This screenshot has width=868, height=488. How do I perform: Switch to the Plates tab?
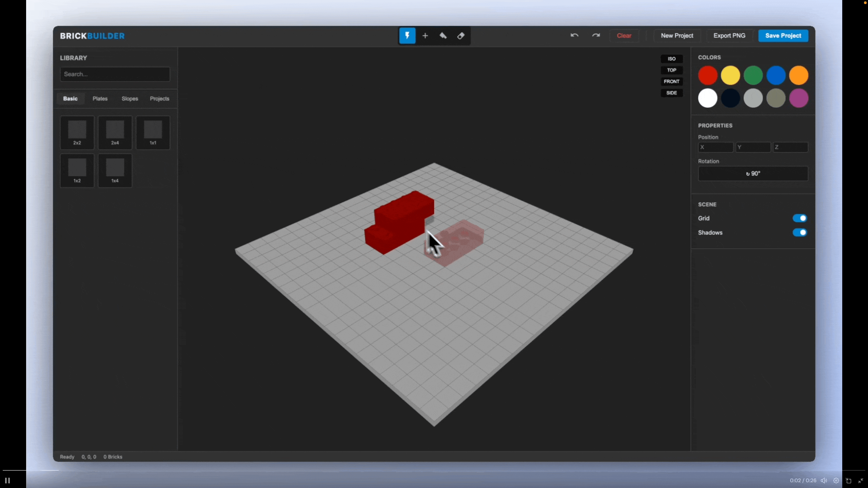click(x=100, y=99)
